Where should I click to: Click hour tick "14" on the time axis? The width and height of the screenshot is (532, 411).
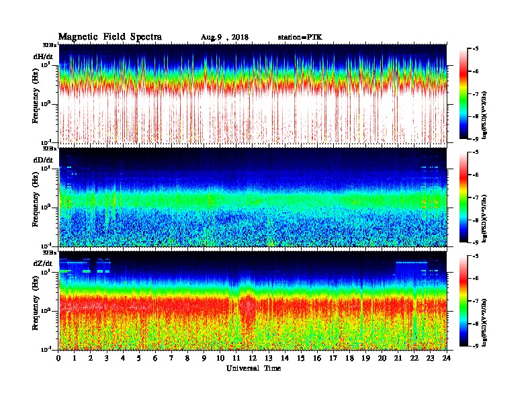click(285, 359)
